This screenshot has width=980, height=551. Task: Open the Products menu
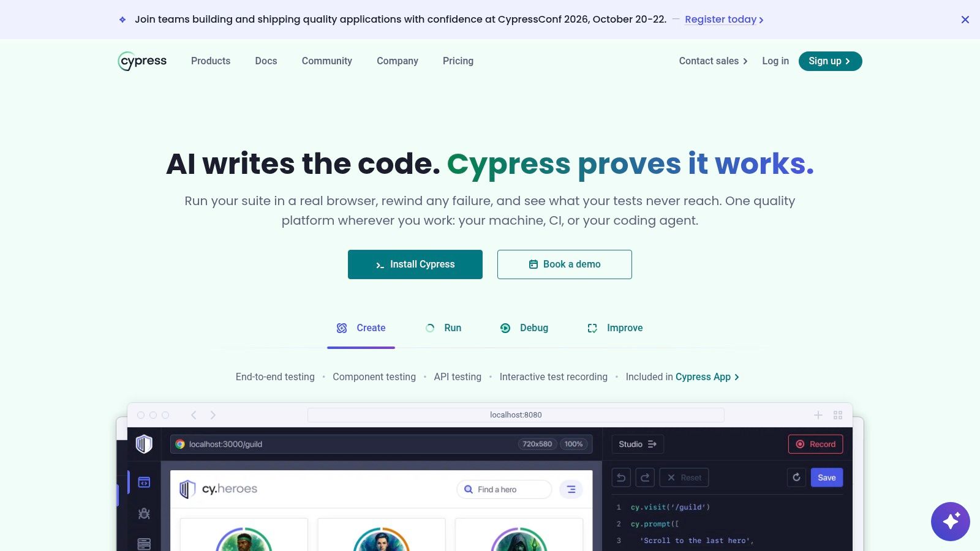[211, 61]
